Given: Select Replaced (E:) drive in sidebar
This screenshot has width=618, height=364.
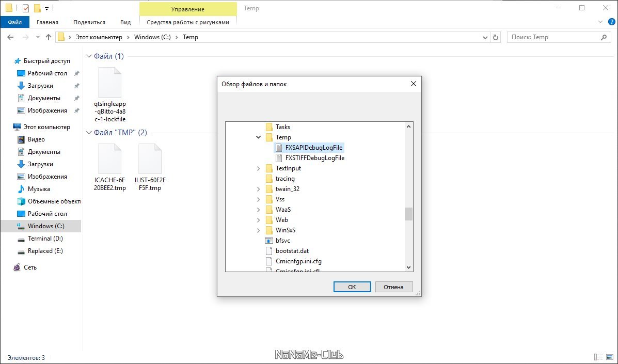Looking at the screenshot, I should (x=45, y=251).
